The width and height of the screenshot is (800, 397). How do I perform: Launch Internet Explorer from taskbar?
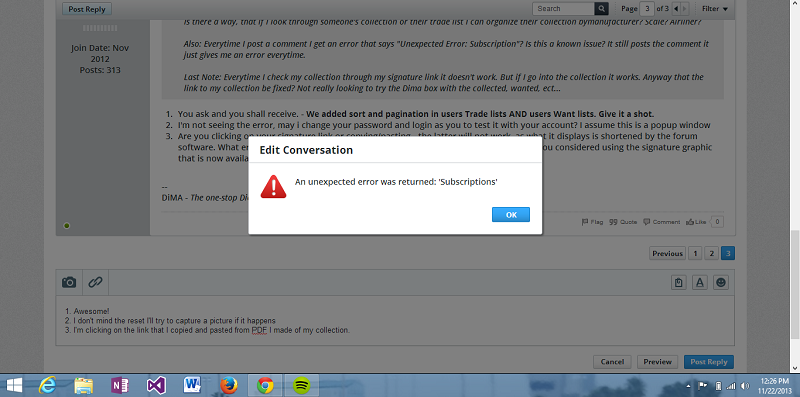click(x=47, y=385)
